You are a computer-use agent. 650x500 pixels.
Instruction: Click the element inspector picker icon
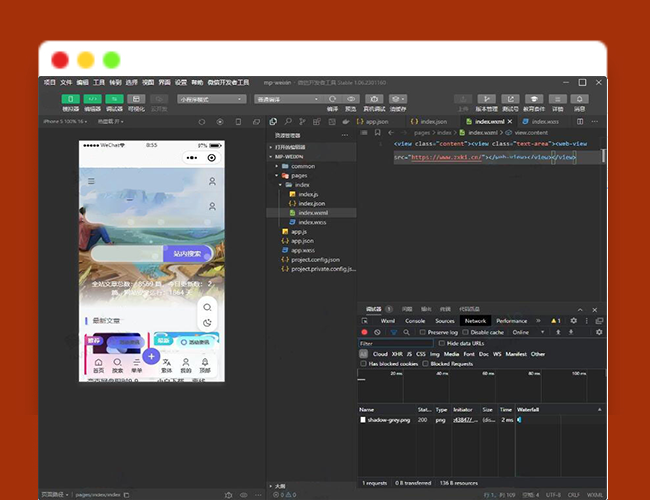(x=365, y=321)
